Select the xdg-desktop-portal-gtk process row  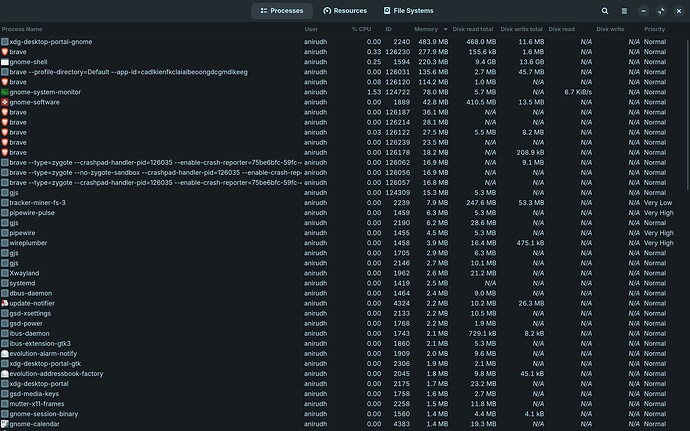(343, 364)
